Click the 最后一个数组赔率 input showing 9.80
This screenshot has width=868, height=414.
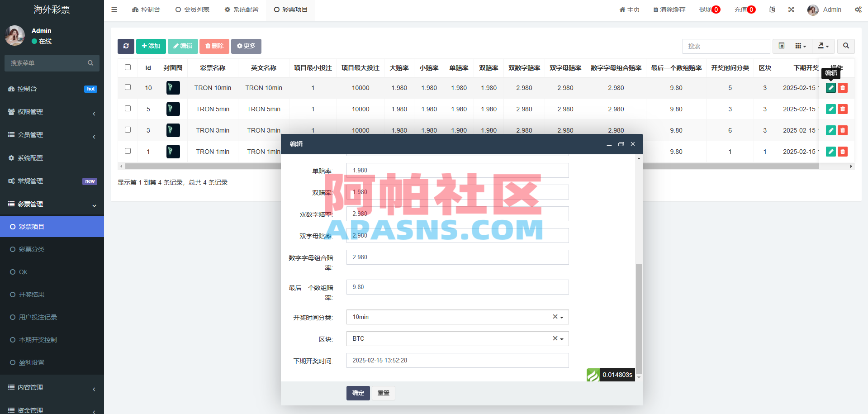[457, 287]
